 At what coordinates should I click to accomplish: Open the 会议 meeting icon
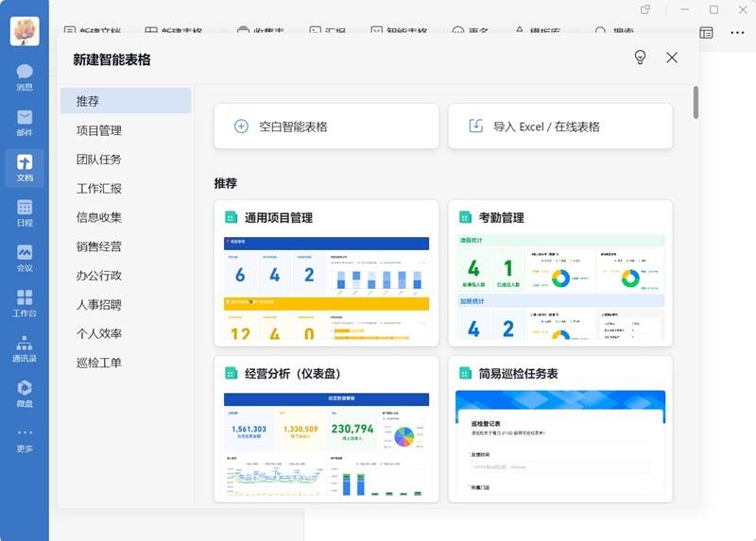(25, 258)
